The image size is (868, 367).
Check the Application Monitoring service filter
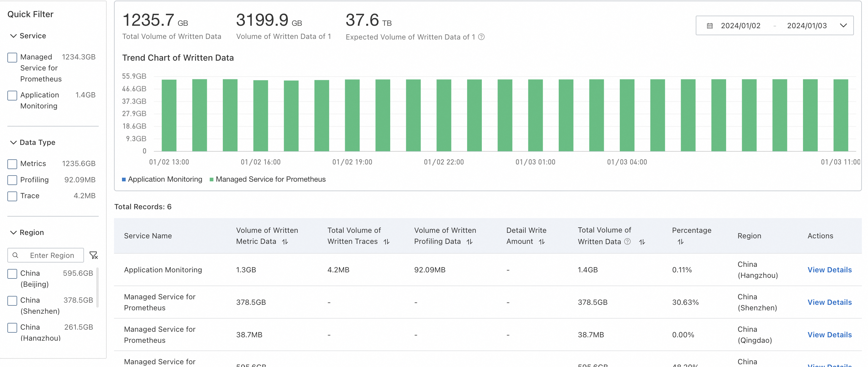[x=13, y=96]
